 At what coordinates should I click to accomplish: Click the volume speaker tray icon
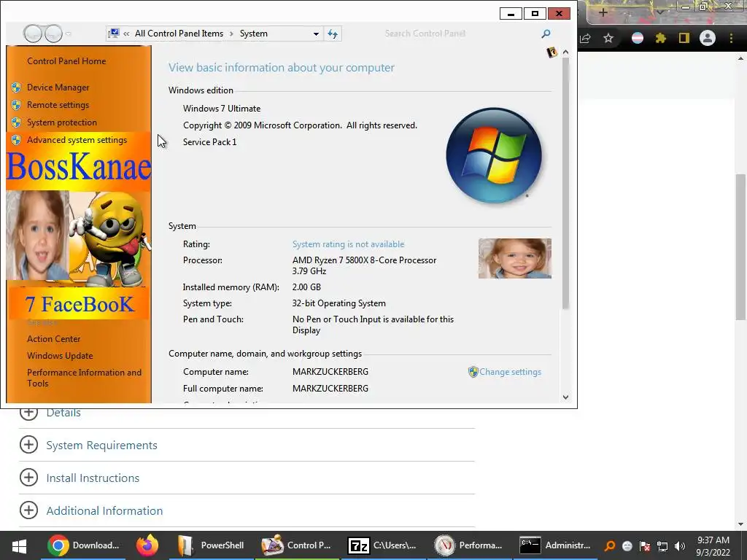(x=680, y=546)
